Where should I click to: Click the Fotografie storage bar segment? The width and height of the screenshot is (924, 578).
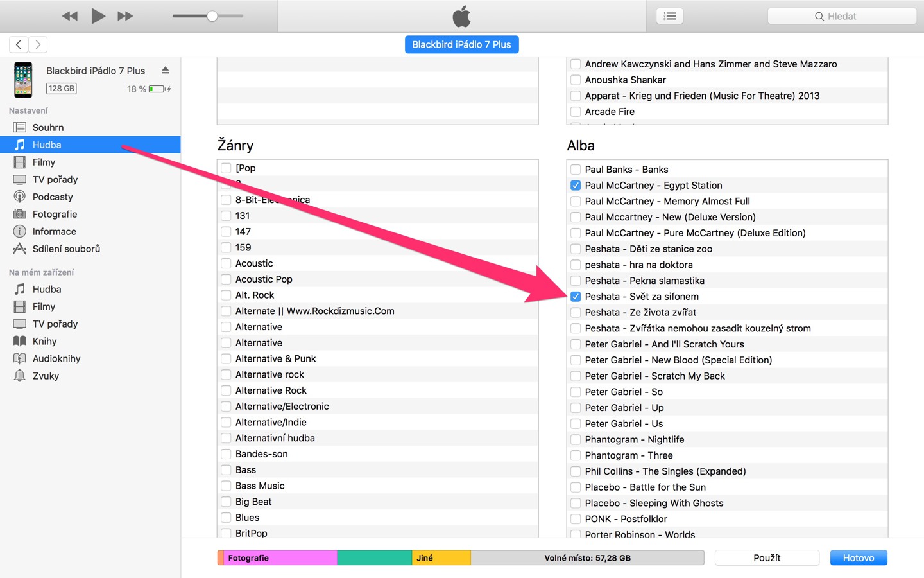coord(280,558)
